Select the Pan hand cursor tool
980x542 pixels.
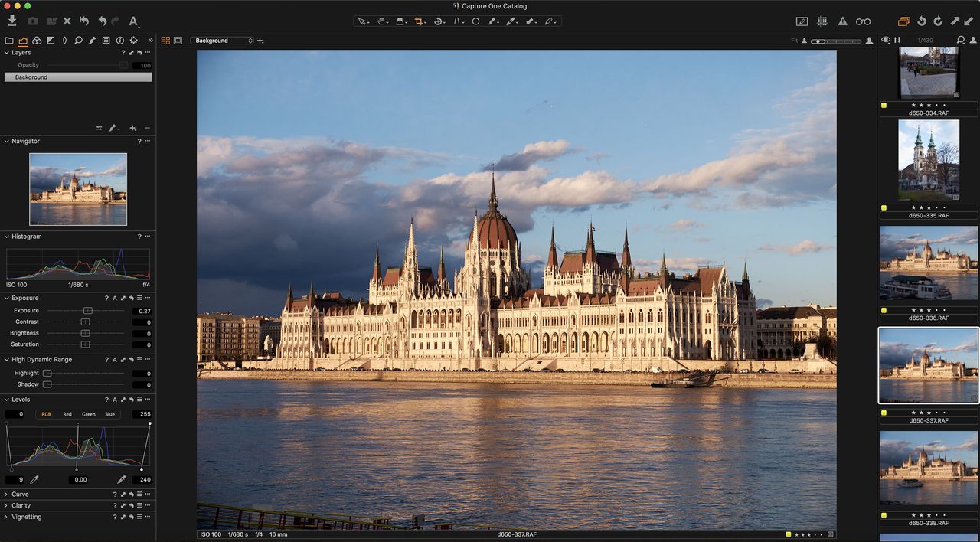381,21
